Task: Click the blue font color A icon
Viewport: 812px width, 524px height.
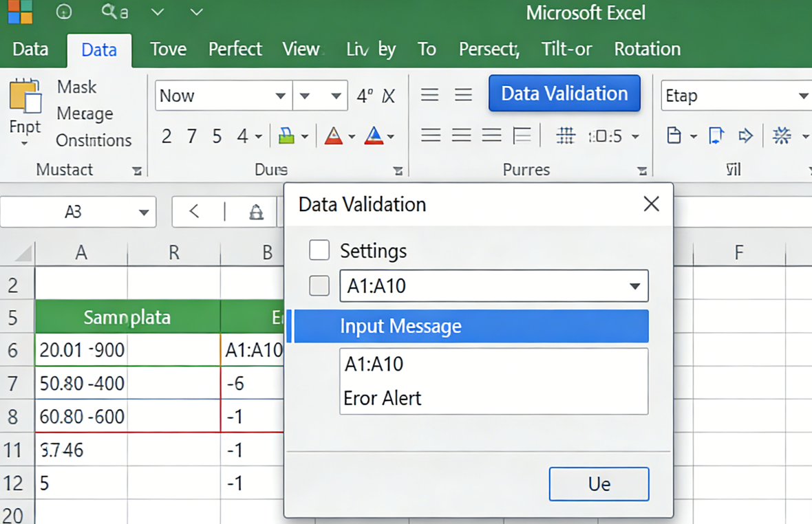Action: pos(374,136)
